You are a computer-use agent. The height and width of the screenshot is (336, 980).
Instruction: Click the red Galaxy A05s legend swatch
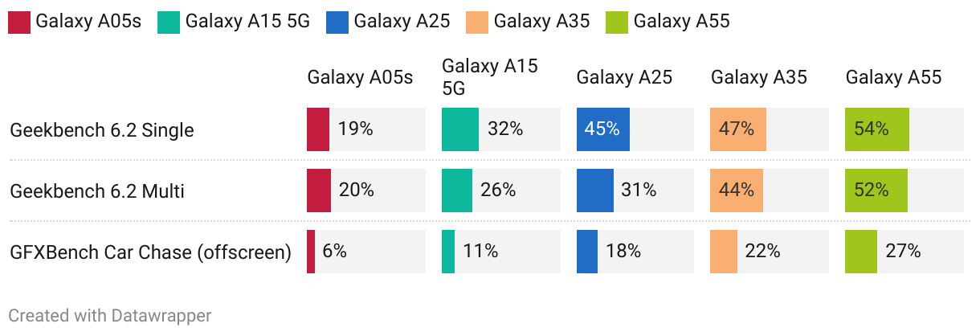[19, 22]
